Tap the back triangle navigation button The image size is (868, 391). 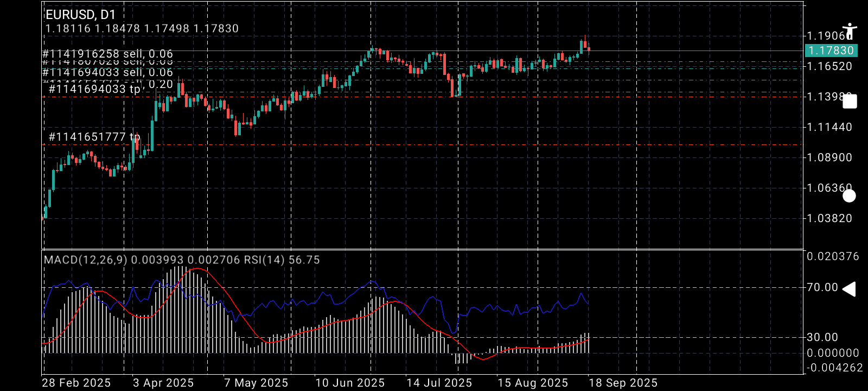coord(849,289)
